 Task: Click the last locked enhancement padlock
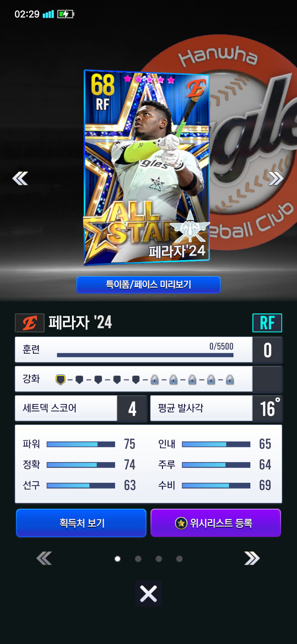coord(230,379)
